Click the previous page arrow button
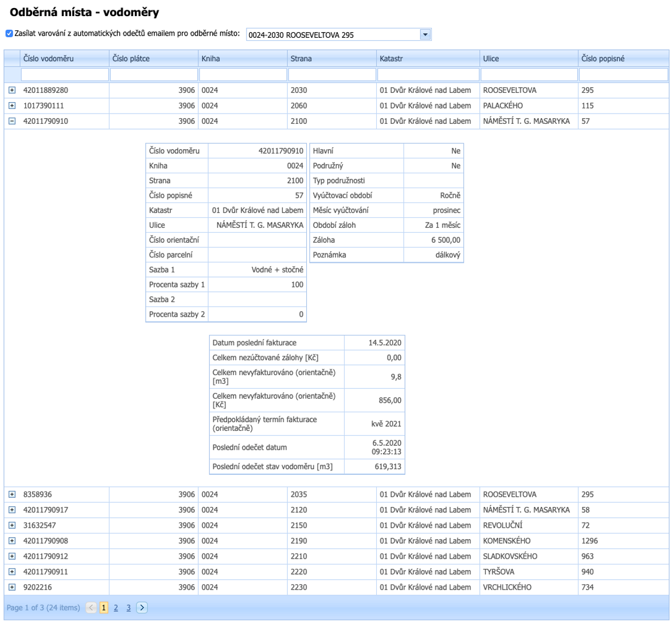This screenshot has width=672, height=624. tap(91, 608)
